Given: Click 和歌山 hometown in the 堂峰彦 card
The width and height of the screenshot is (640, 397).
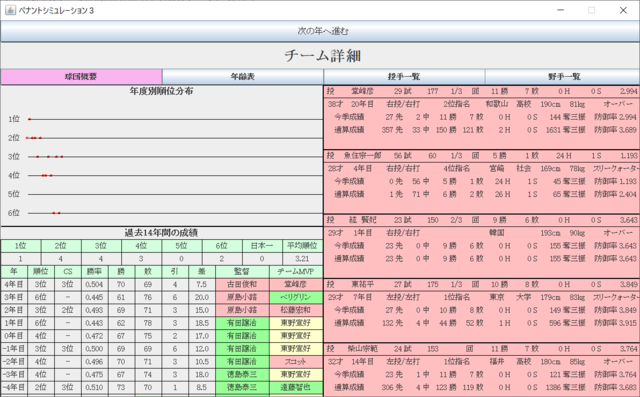Looking at the screenshot, I should click(x=497, y=104).
